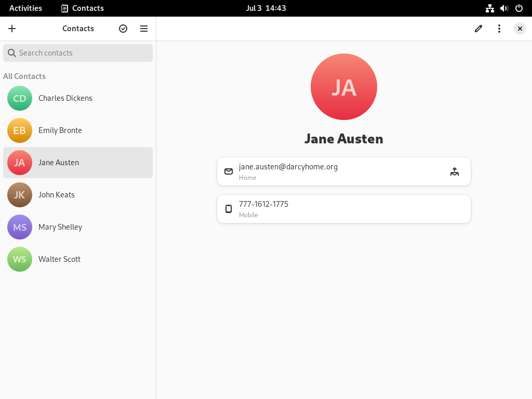Open the Contacts app menu in top bar
This screenshot has width=532, height=399.
click(x=83, y=8)
